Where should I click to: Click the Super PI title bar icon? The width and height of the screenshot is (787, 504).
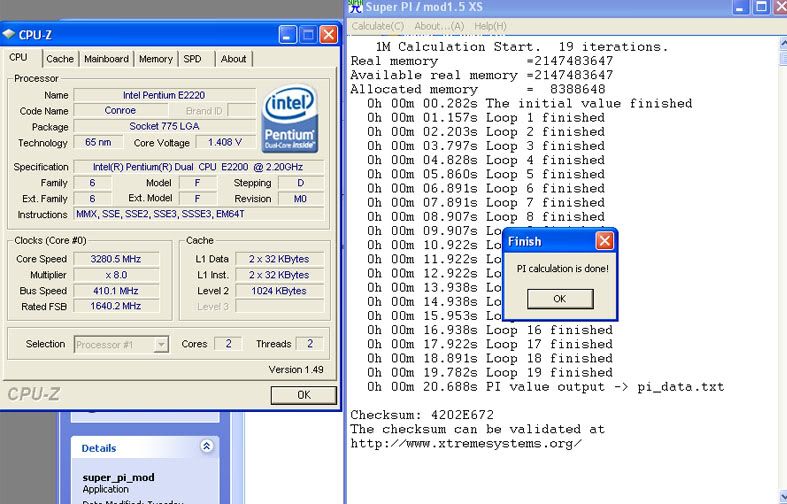point(356,8)
